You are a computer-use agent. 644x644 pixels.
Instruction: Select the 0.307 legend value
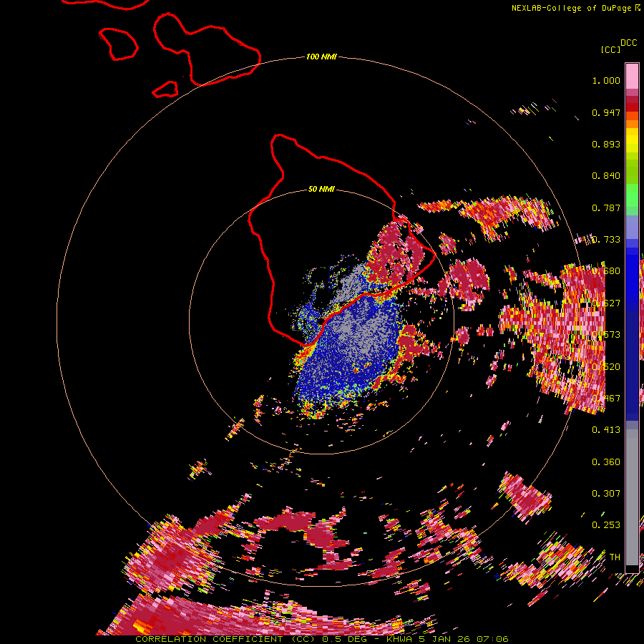pyautogui.click(x=606, y=494)
